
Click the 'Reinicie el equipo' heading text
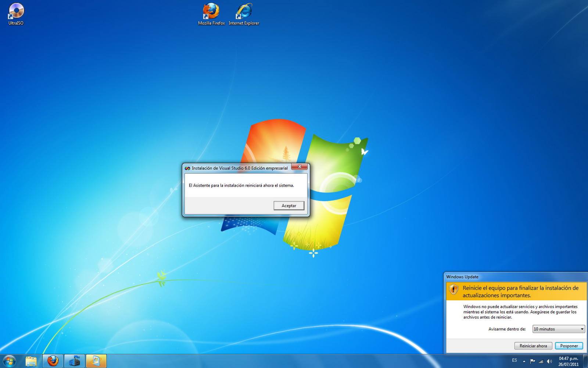521,291
